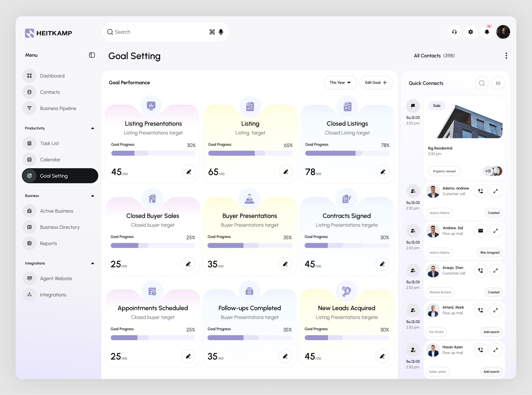Click the Edit Goal button
This screenshot has width=532, height=395.
click(376, 83)
